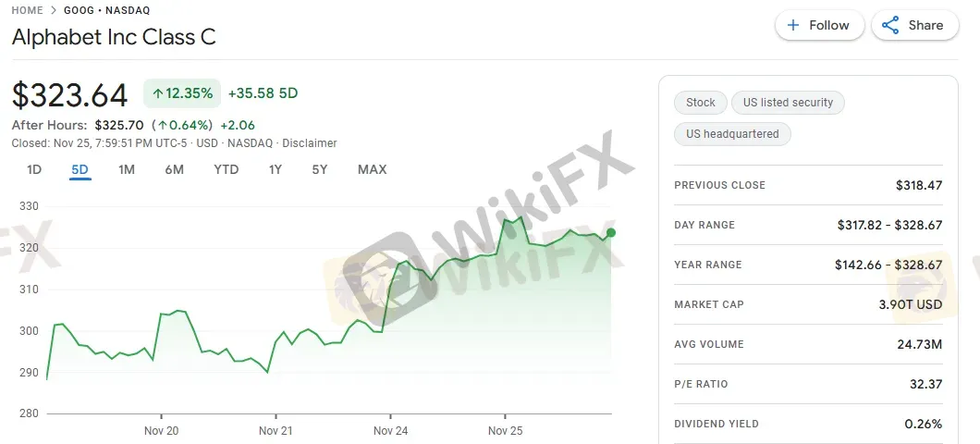Click the Stock tag chip
The width and height of the screenshot is (980, 444).
[x=701, y=103]
